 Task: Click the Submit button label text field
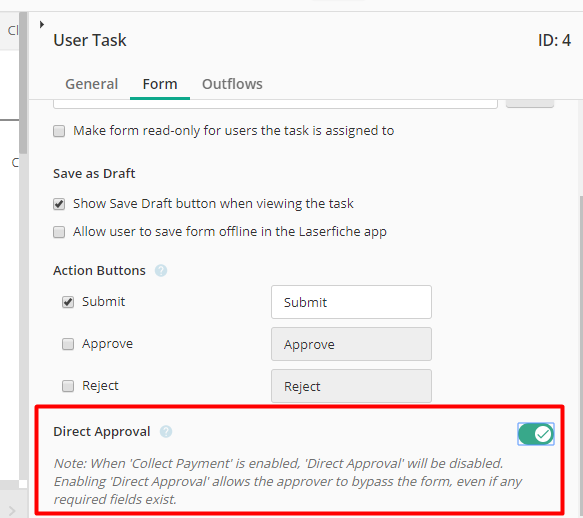pos(351,302)
